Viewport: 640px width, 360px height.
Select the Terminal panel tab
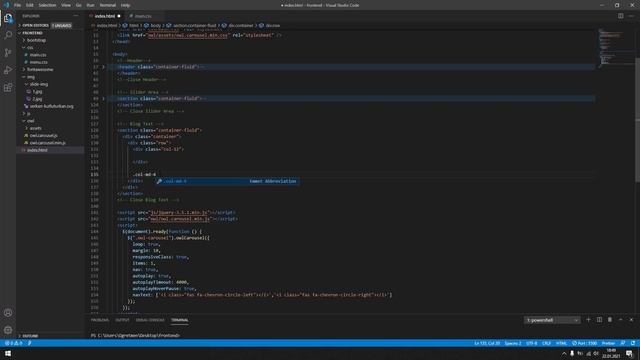180,320
